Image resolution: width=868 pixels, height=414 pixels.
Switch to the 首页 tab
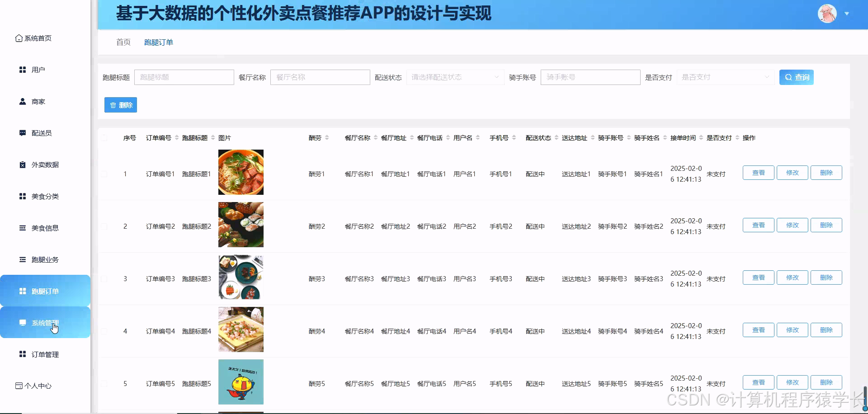pyautogui.click(x=123, y=42)
